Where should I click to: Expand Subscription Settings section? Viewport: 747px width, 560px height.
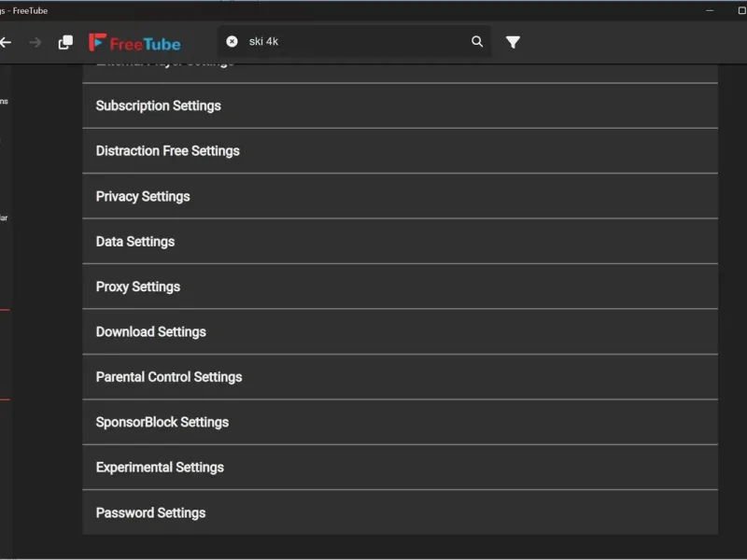(x=400, y=105)
